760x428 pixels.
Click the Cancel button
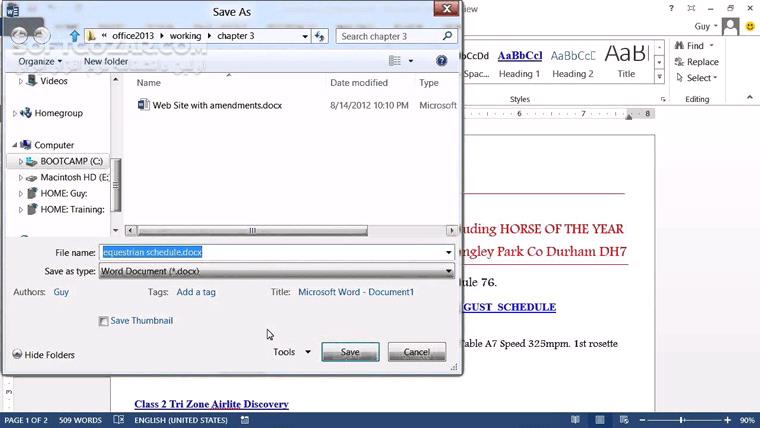(x=416, y=352)
